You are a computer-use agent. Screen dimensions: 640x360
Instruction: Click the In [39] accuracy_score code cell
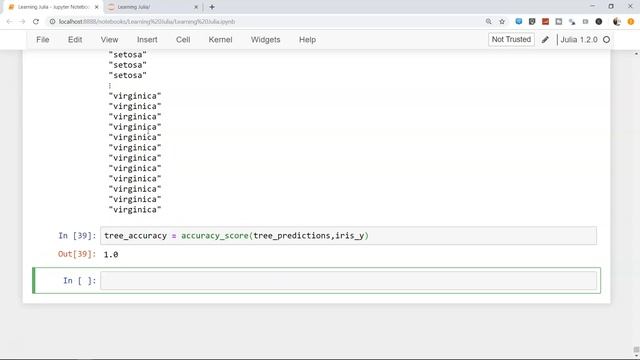click(x=349, y=236)
